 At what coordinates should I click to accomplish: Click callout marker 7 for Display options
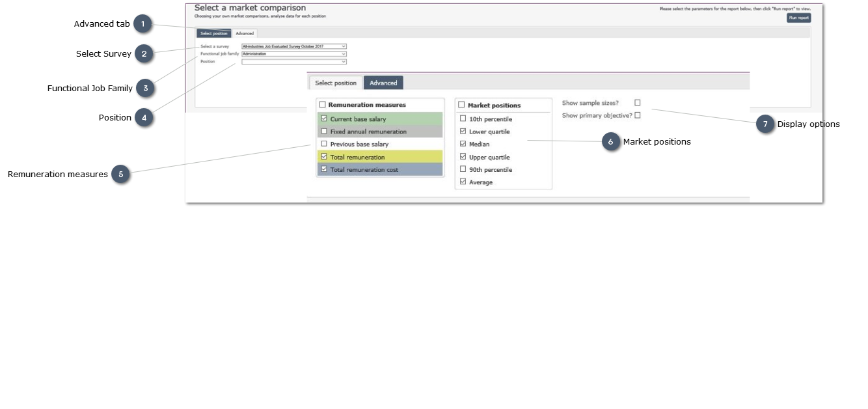point(765,124)
